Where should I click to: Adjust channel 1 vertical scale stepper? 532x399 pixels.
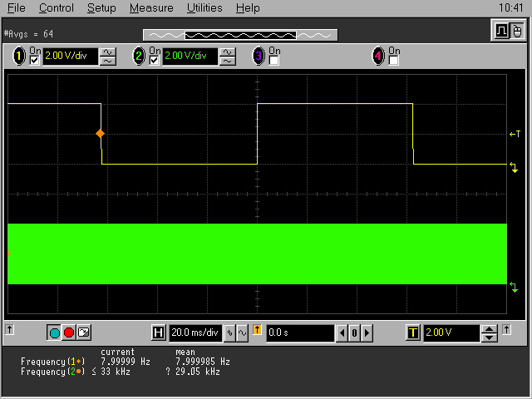tap(108, 57)
